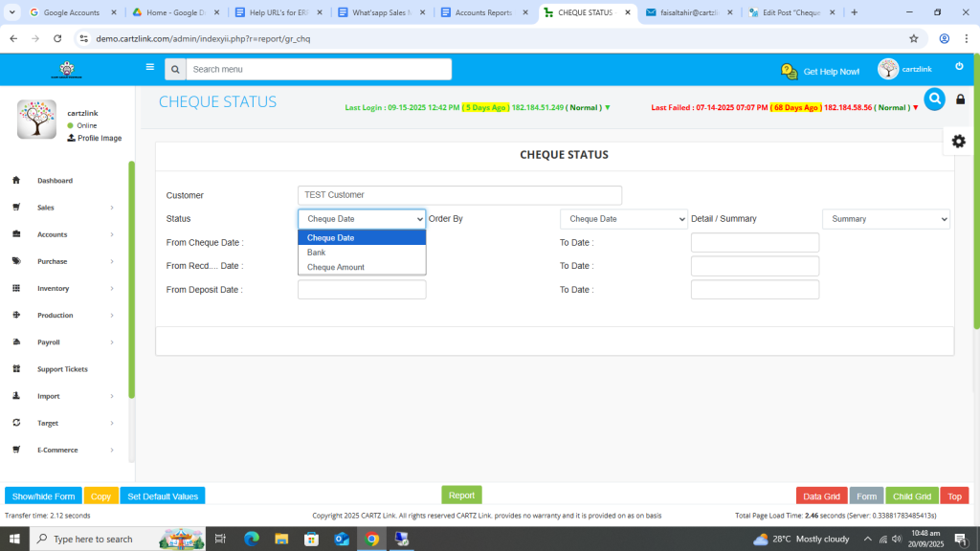Click the Customer input field

459,195
